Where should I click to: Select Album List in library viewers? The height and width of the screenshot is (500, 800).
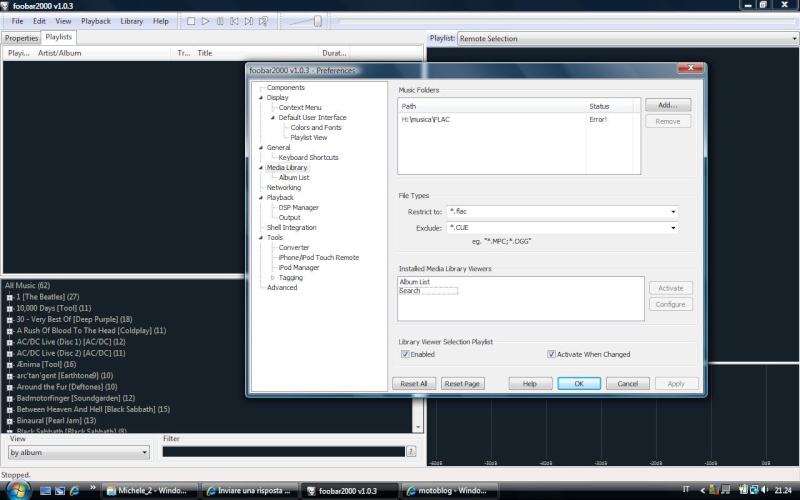tap(415, 282)
